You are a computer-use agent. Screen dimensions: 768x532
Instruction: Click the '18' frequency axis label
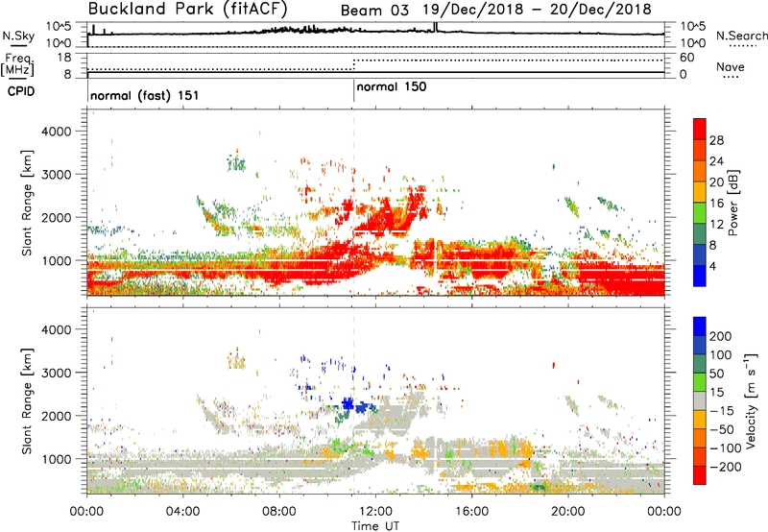coord(64,58)
